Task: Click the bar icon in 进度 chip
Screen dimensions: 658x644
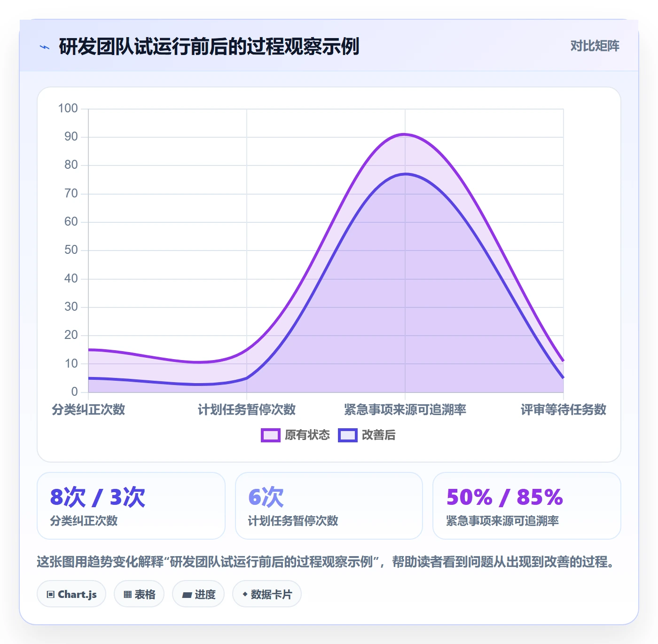Action: pos(187,595)
